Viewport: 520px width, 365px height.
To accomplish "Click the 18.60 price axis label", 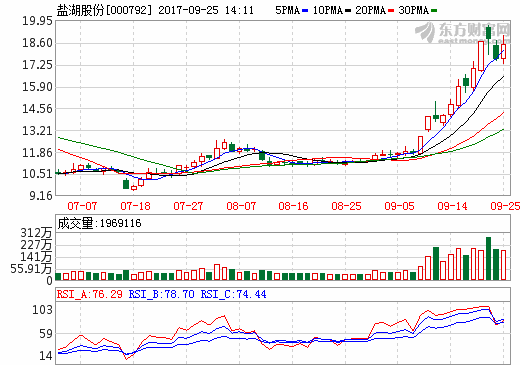I will (x=37, y=43).
